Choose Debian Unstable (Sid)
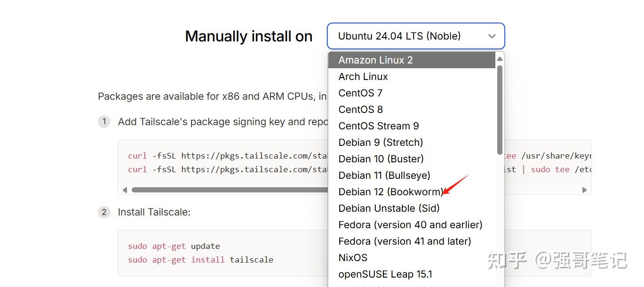The height and width of the screenshot is (287, 644). [389, 208]
